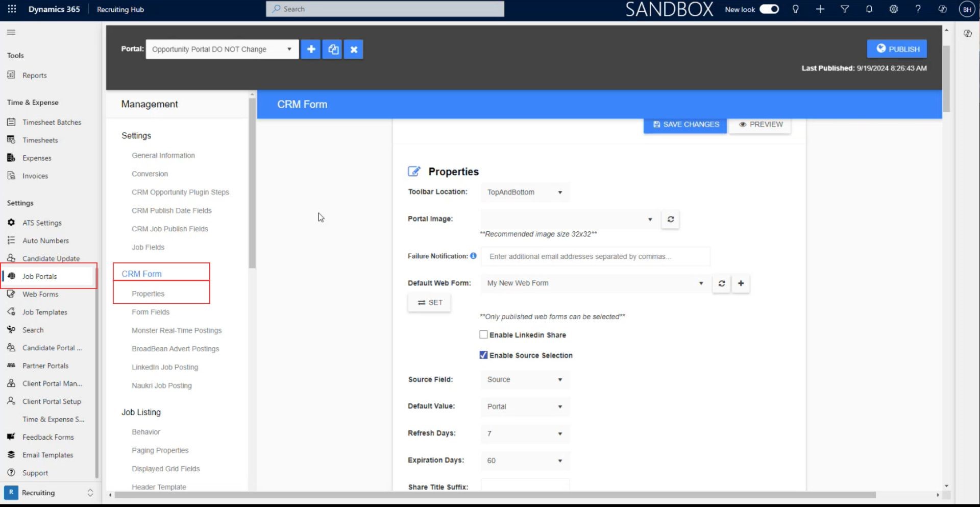Click the Management panel vertical scrollbar
980x507 pixels.
252,183
